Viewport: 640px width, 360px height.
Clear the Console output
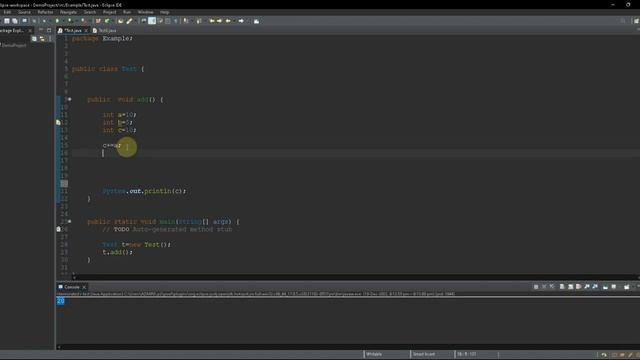[562, 287]
